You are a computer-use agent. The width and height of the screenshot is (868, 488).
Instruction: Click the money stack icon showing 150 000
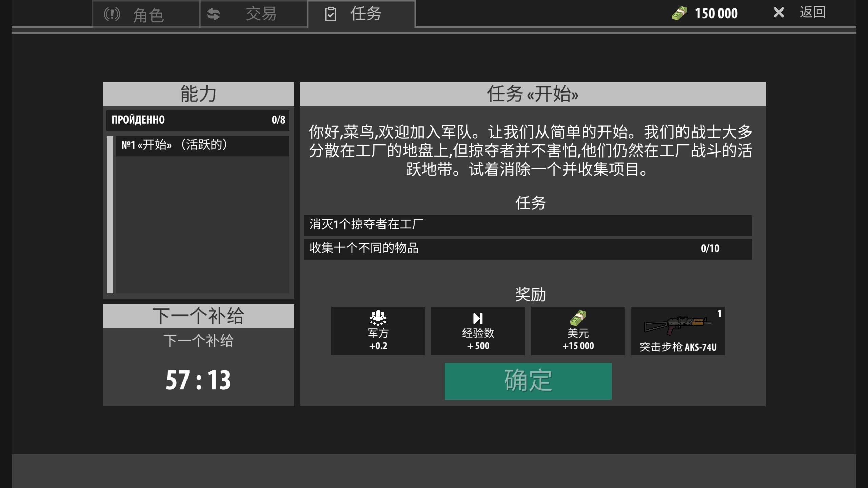tap(680, 13)
